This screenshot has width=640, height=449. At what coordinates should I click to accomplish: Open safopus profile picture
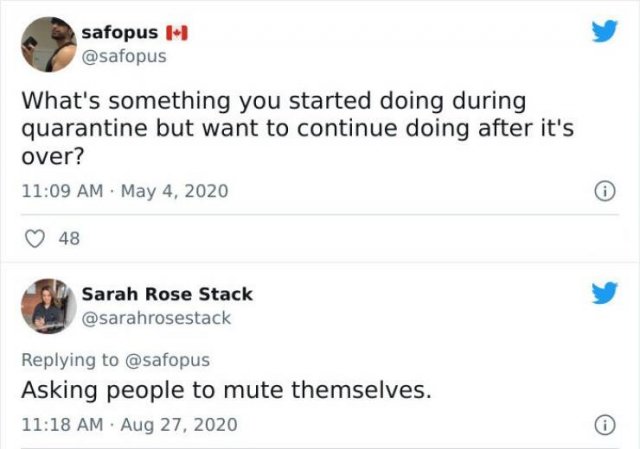point(49,44)
